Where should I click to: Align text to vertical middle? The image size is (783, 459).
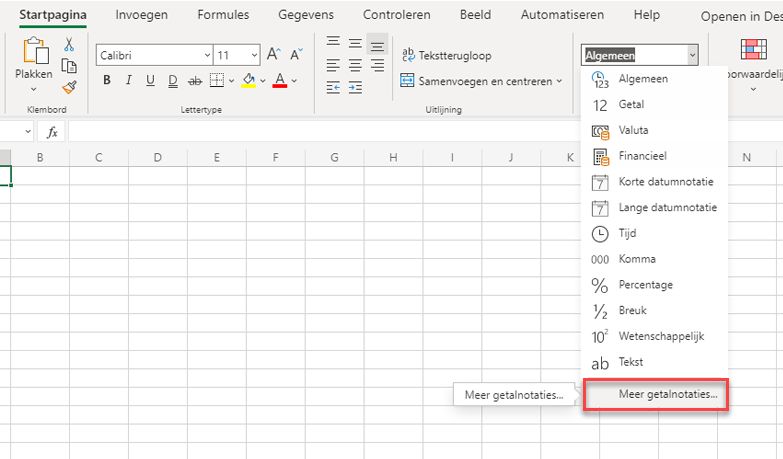(x=355, y=43)
